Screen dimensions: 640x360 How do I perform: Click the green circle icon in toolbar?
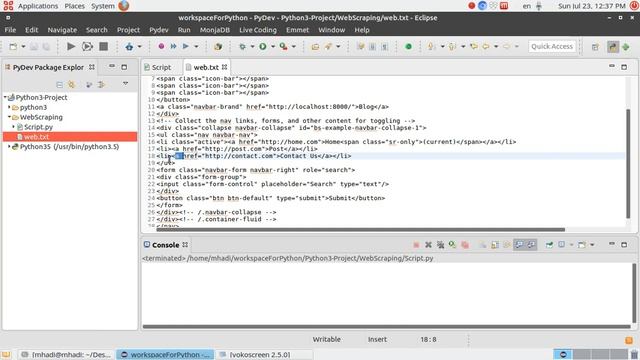pyautogui.click(x=408, y=47)
